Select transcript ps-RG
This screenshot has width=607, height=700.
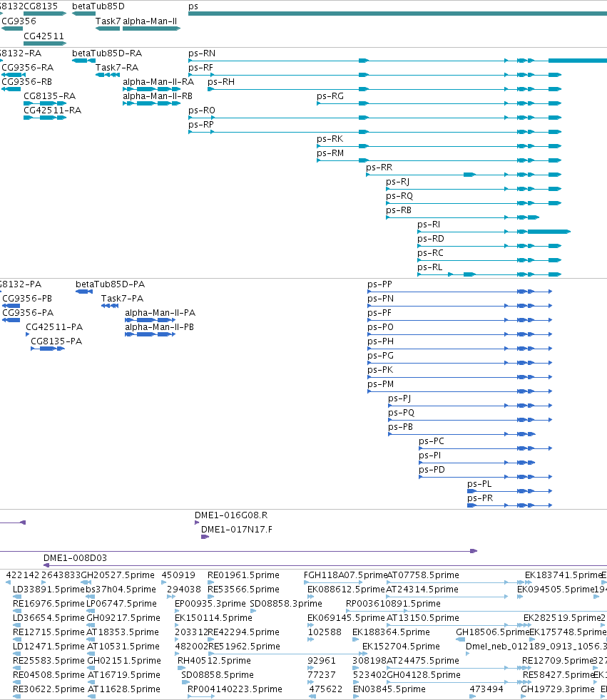pyautogui.click(x=330, y=96)
